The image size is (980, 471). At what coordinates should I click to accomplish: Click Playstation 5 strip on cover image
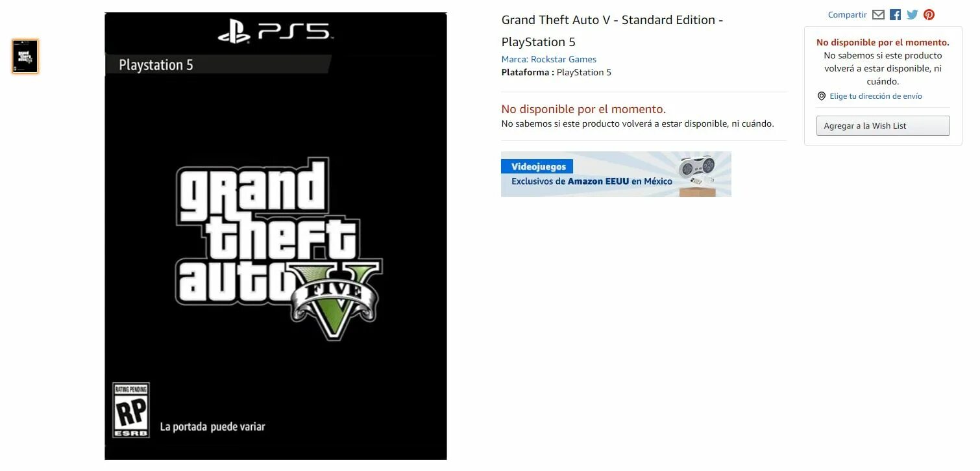click(x=218, y=64)
